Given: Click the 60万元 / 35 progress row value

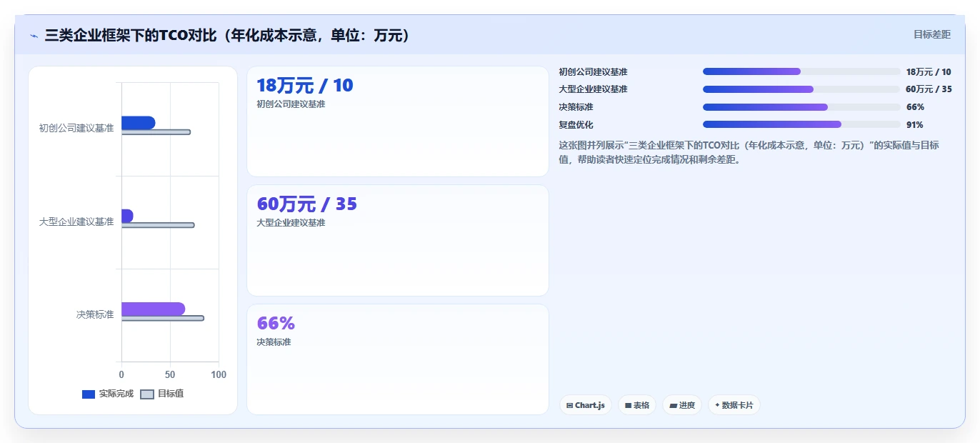Looking at the screenshot, I should [x=929, y=89].
